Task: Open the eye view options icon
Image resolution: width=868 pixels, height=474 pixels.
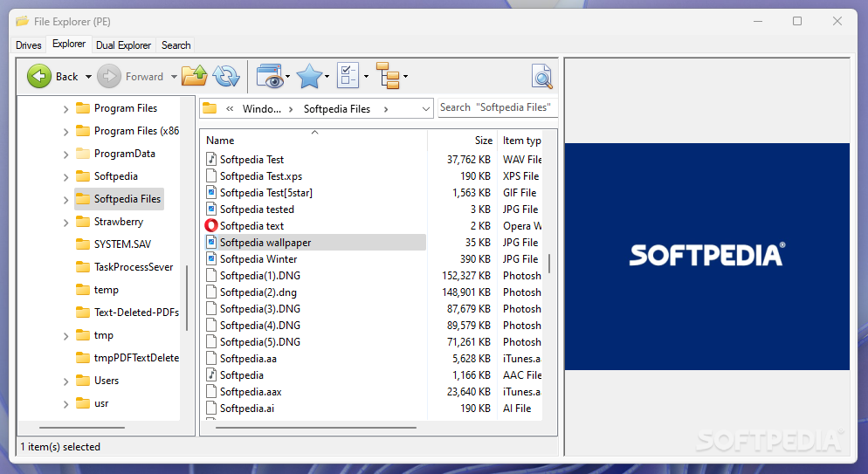Action: tap(270, 76)
